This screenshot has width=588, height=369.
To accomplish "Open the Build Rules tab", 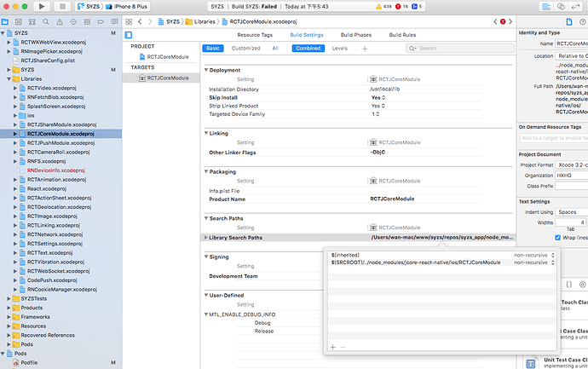I will pyautogui.click(x=402, y=34).
